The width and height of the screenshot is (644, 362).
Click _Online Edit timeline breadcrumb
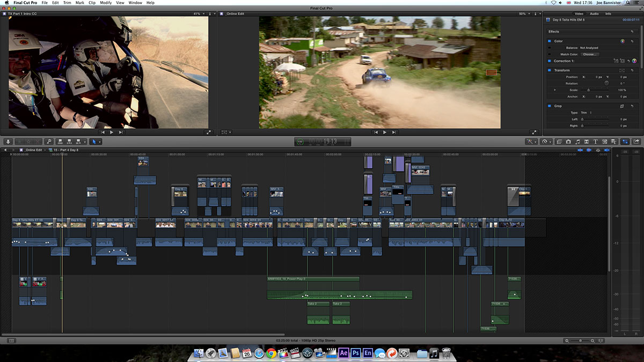[x=34, y=150]
